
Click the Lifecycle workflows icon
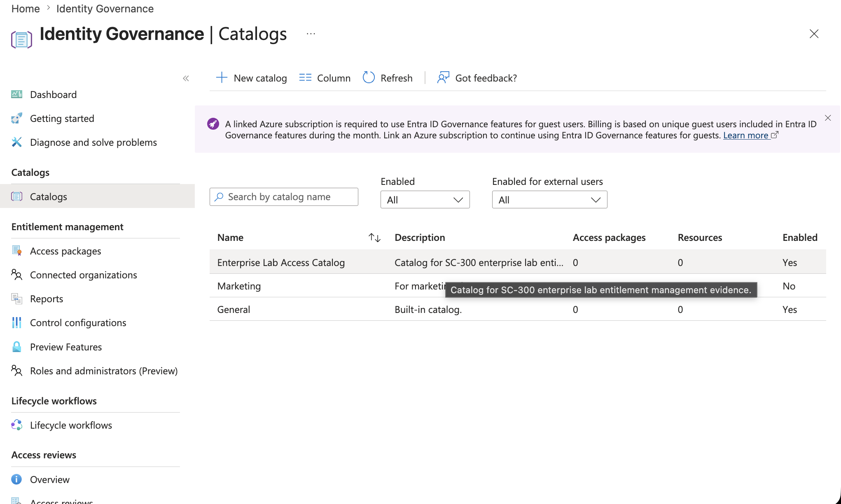click(16, 425)
